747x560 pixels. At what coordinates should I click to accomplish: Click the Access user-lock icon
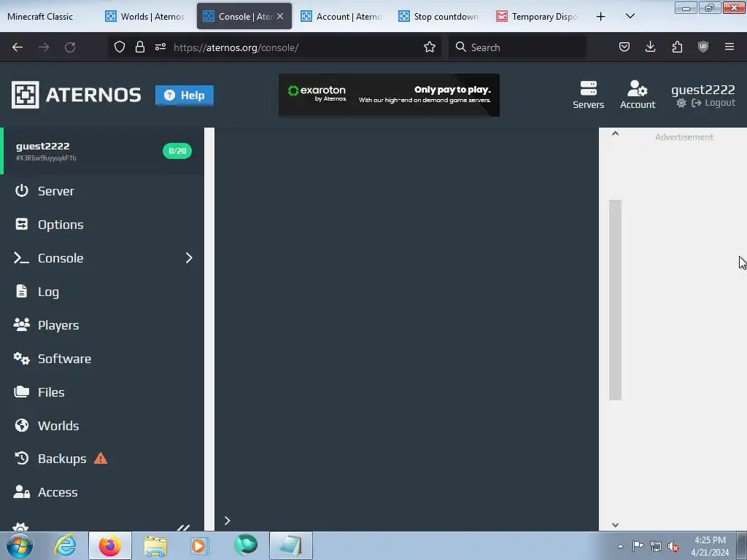click(21, 491)
